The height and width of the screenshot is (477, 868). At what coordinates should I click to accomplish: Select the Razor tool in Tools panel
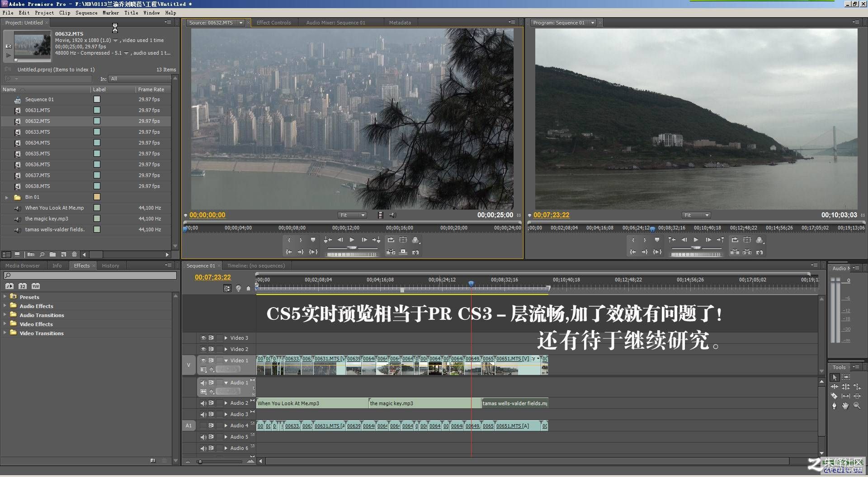[x=834, y=396]
